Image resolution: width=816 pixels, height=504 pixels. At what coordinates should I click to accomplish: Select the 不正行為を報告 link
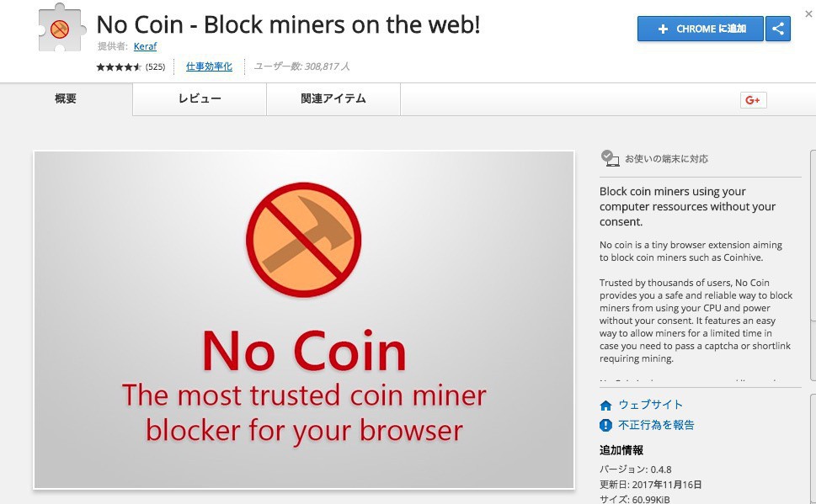(x=656, y=425)
